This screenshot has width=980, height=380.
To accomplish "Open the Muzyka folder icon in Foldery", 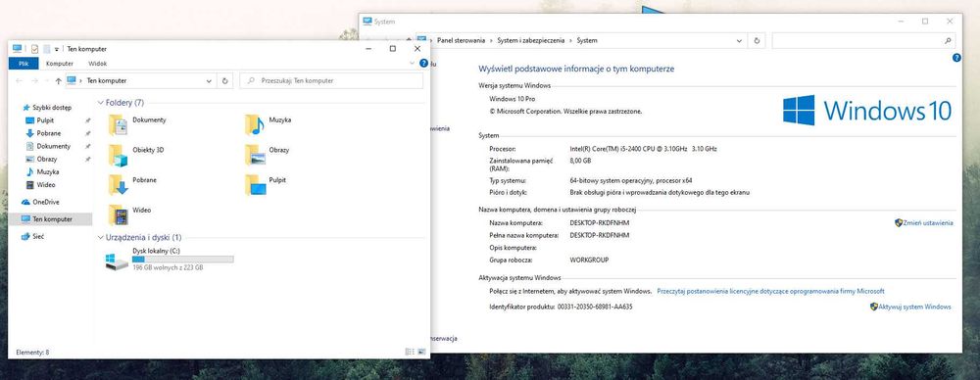I will pyautogui.click(x=255, y=125).
